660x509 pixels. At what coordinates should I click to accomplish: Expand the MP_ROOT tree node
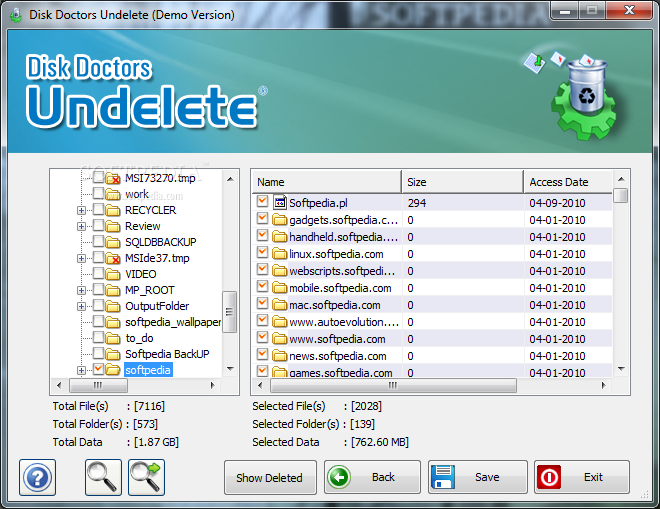click(x=81, y=290)
